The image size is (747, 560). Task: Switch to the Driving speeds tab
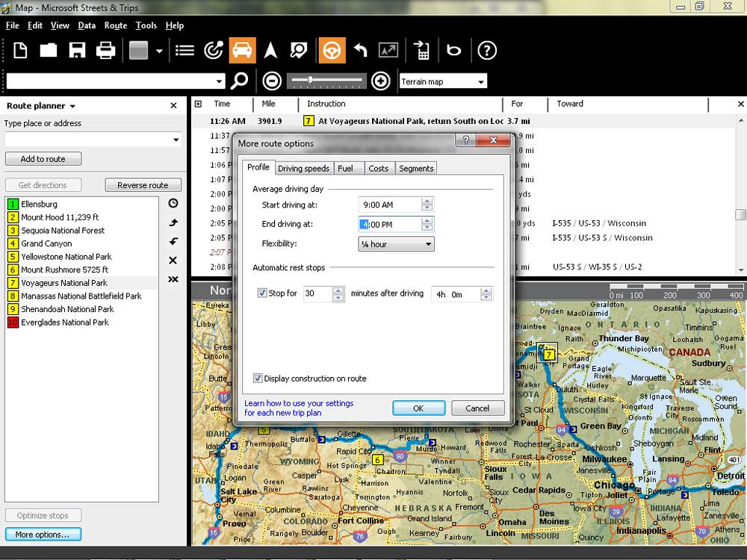pos(303,169)
